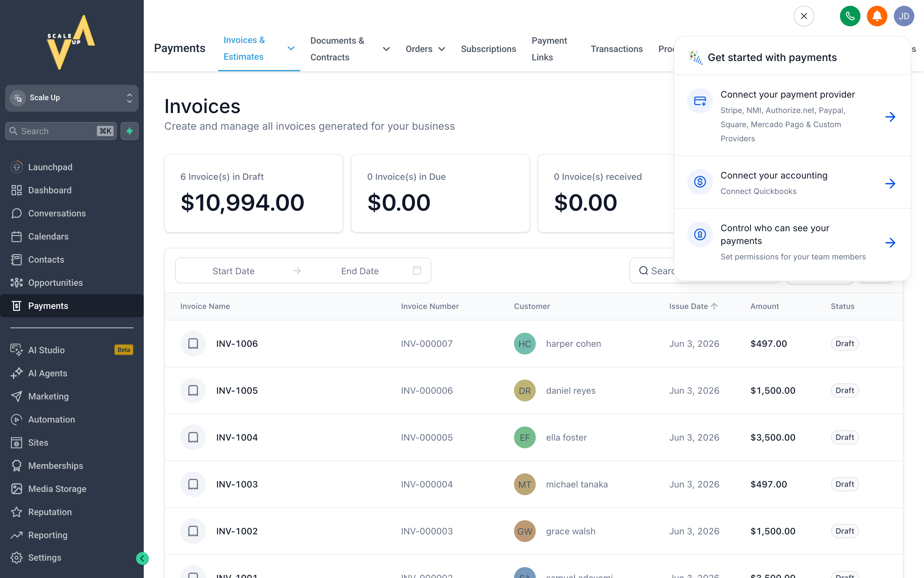This screenshot has height=578, width=924.
Task: Open Reputation in sidebar
Action: click(x=72, y=512)
